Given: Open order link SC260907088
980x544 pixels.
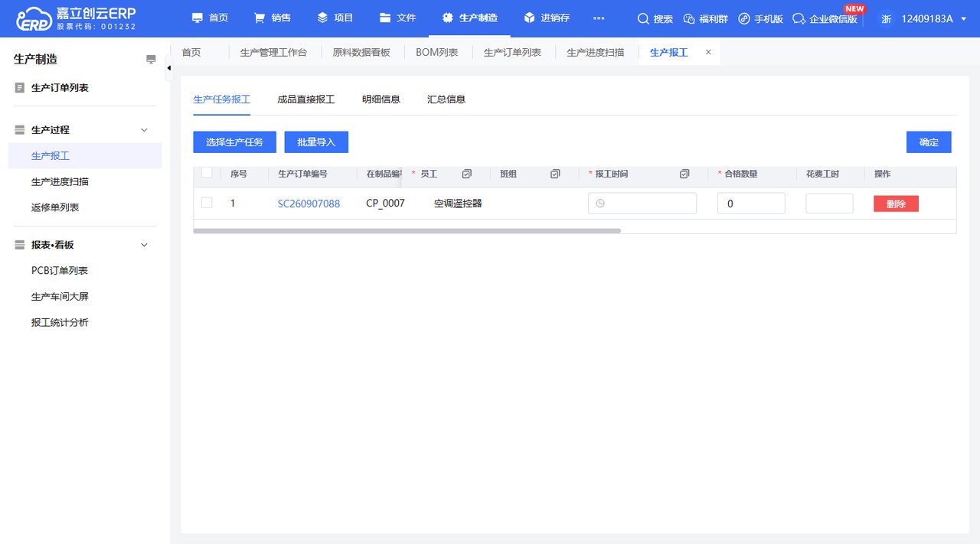Looking at the screenshot, I should [309, 204].
